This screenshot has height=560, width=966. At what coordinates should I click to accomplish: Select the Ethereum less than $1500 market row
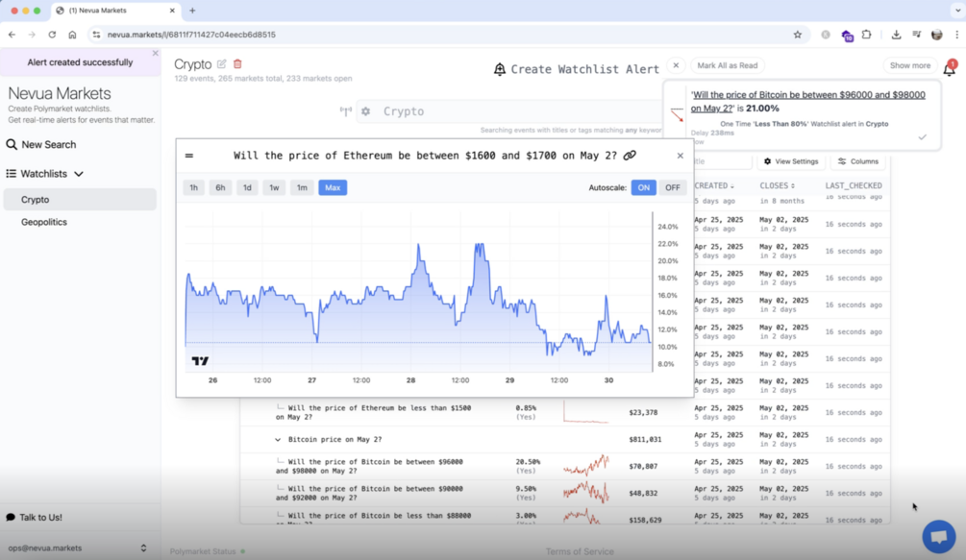click(x=565, y=412)
